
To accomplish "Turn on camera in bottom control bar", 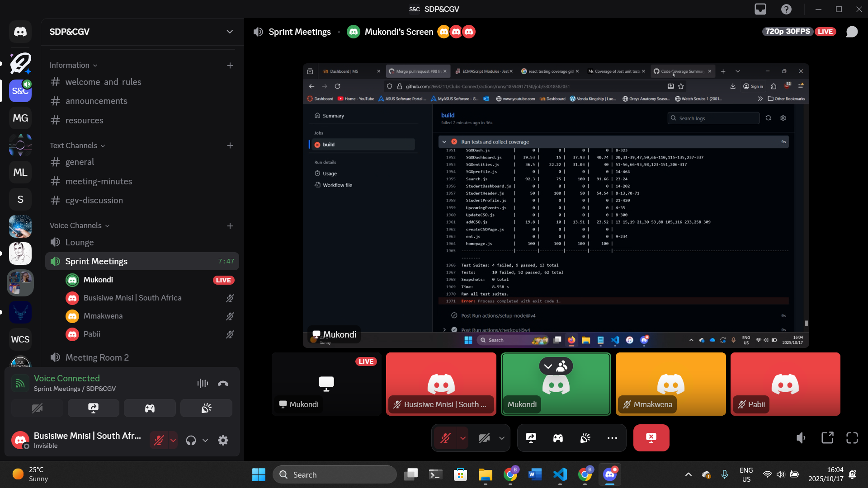I will 484,438.
